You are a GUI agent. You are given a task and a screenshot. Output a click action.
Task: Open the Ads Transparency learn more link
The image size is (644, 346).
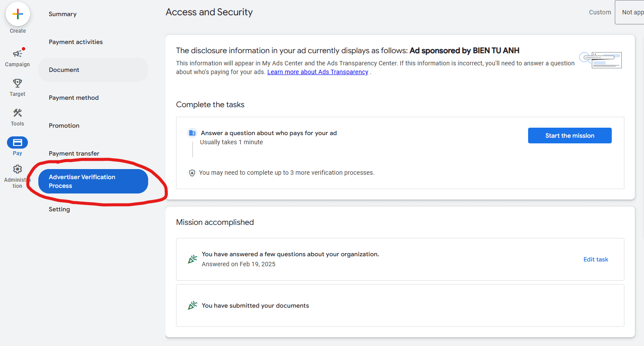pos(317,71)
